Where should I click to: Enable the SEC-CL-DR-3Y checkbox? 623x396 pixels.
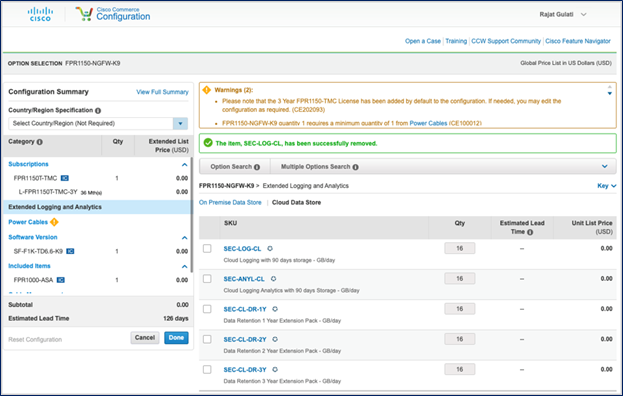[207, 369]
